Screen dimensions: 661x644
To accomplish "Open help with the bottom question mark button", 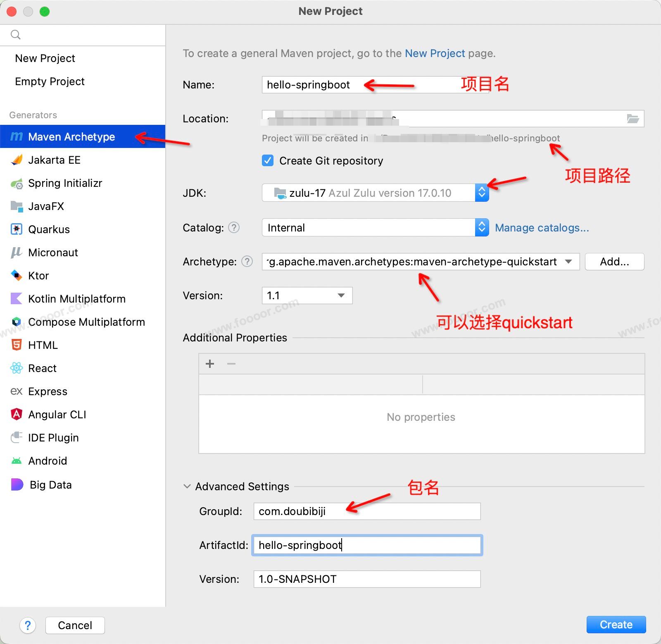I will [28, 625].
